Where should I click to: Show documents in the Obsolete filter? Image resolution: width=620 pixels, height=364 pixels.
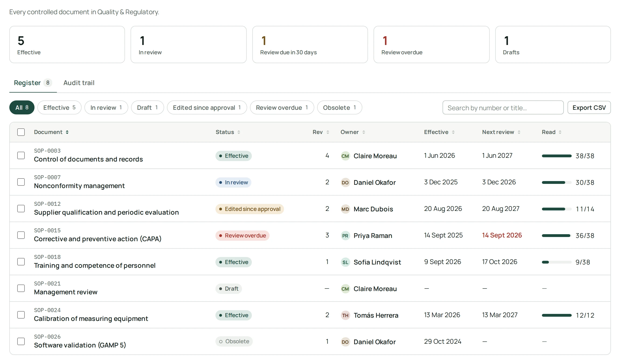click(339, 107)
